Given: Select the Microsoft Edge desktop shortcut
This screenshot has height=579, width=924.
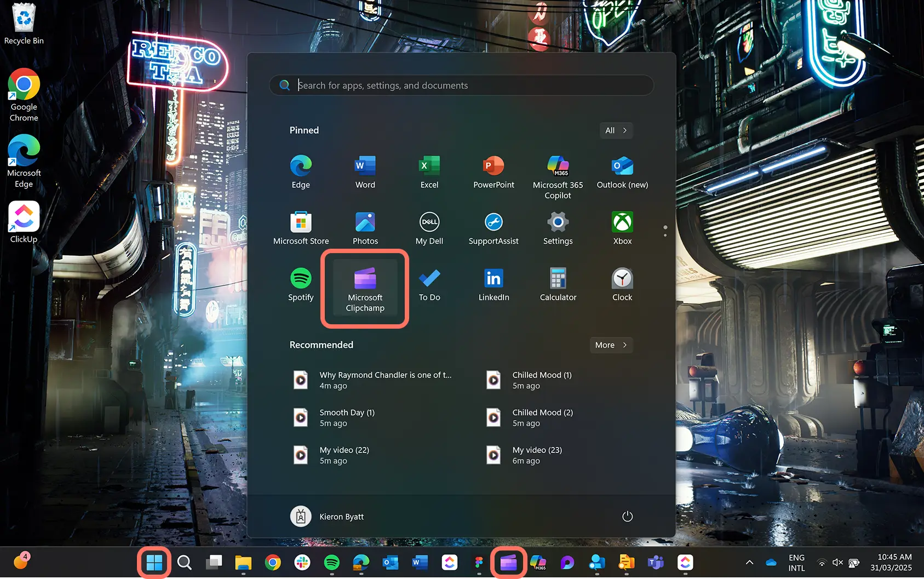Looking at the screenshot, I should pyautogui.click(x=24, y=162).
